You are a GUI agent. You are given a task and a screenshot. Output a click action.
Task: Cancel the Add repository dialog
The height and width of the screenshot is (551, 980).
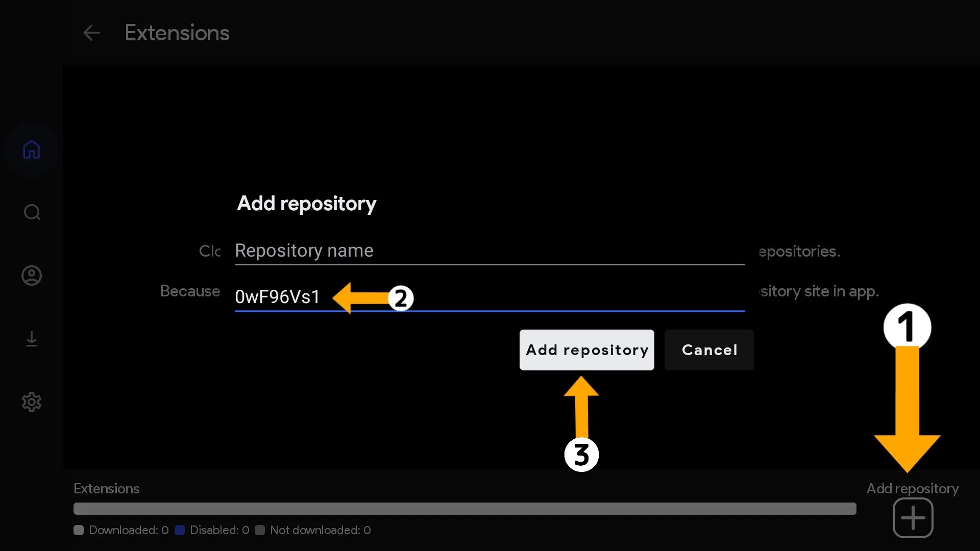[x=709, y=350]
